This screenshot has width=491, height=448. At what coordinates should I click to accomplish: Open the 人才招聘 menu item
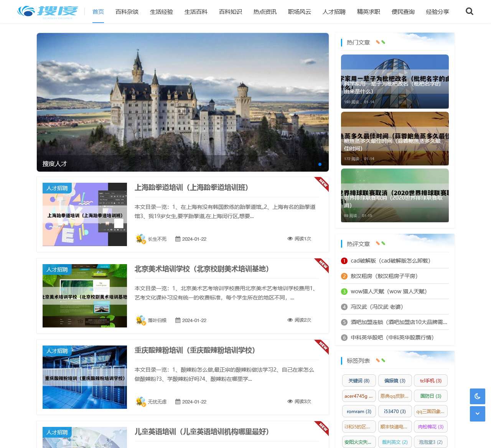(334, 12)
